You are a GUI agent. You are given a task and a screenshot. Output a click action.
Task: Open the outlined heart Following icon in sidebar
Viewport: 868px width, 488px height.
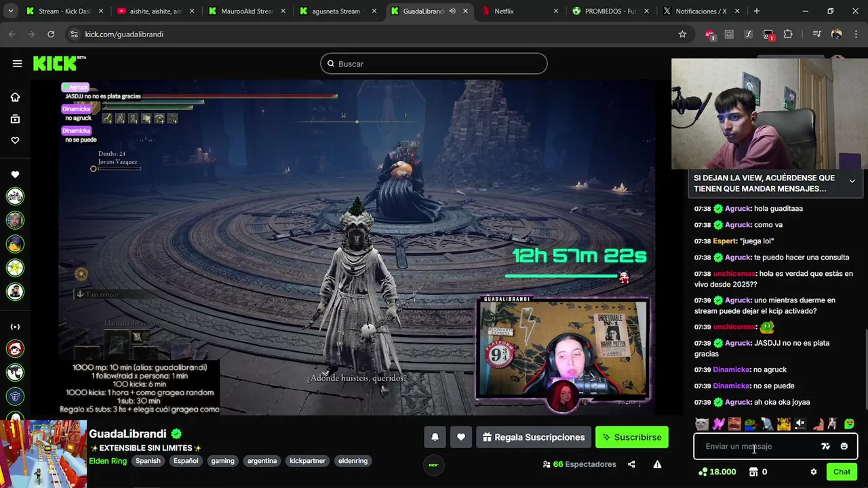click(15, 140)
